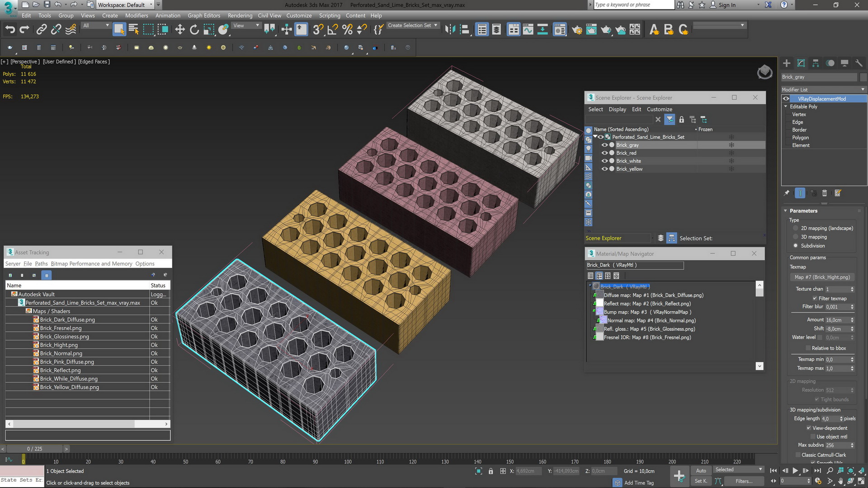Activate Select and Rotate tool
Image resolution: width=868 pixels, height=488 pixels.
194,30
